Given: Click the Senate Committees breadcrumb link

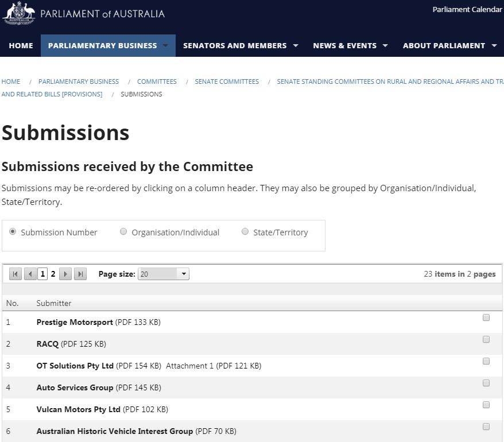Looking at the screenshot, I should click(x=227, y=82).
